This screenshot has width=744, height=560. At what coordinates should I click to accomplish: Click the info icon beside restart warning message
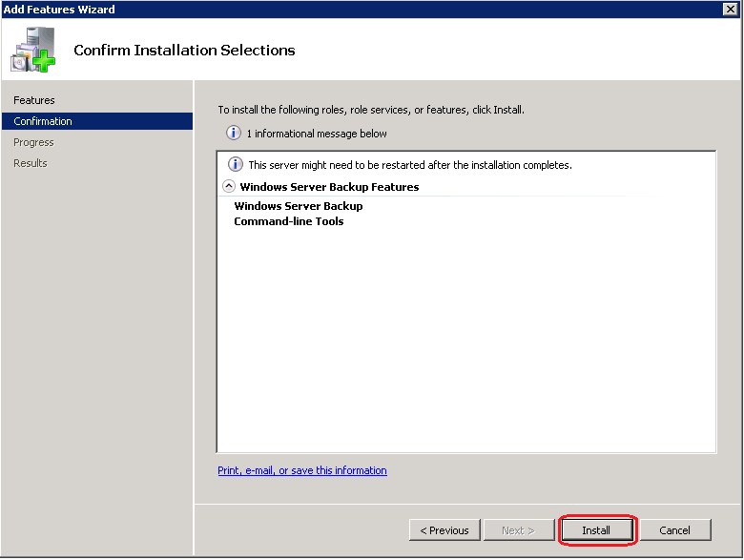click(x=236, y=164)
